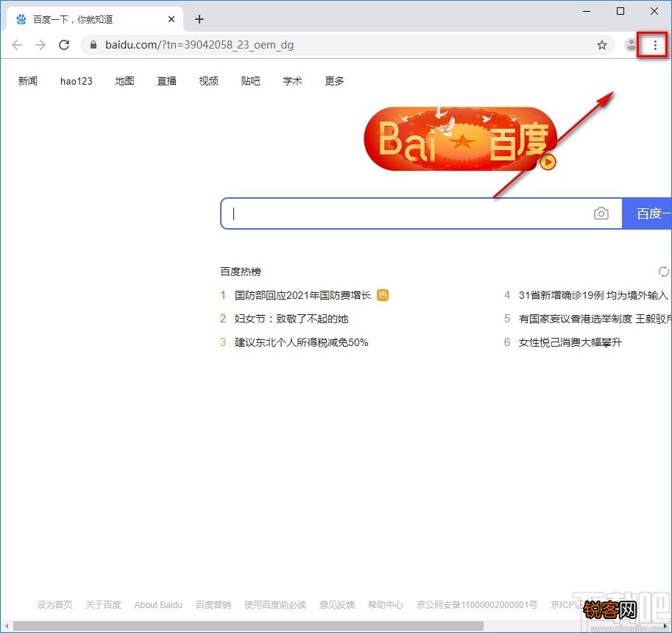Click the scrollbar left arrow
The image size is (672, 633).
(6, 626)
